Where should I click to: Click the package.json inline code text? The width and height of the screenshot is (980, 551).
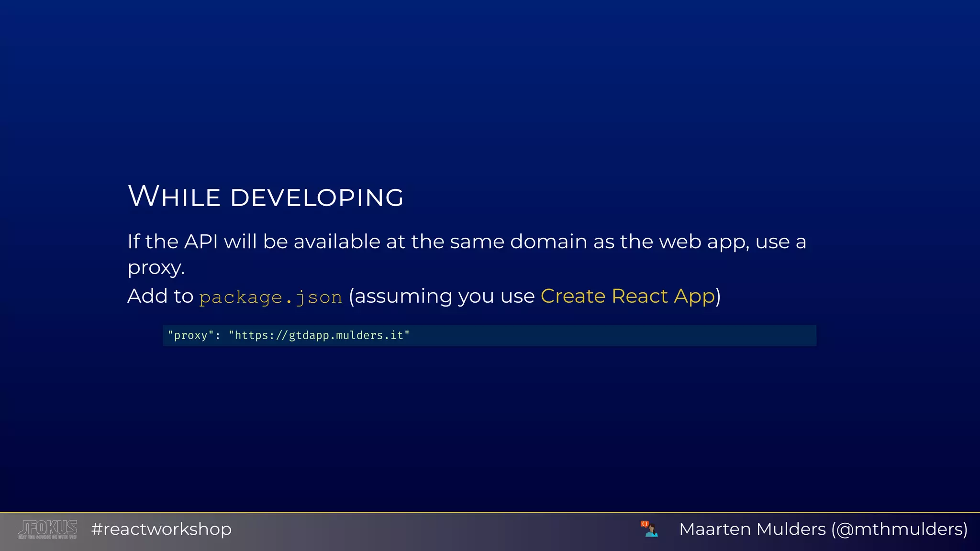[270, 298]
